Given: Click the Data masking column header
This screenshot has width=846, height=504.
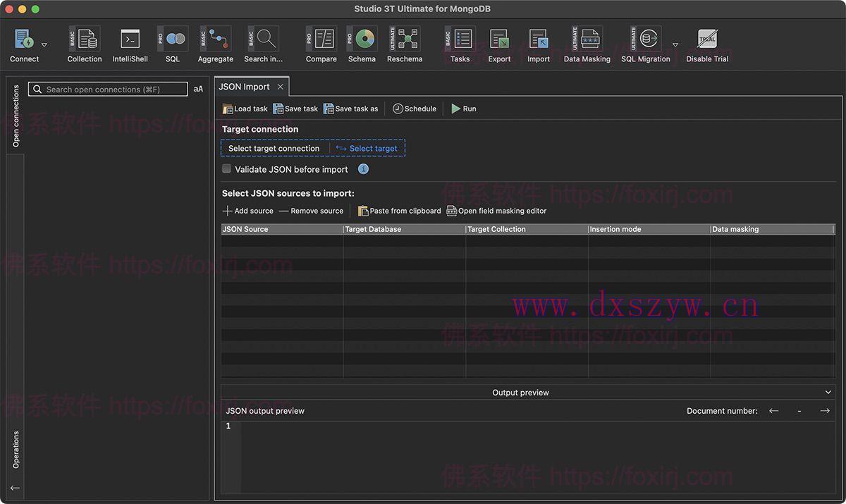Looking at the screenshot, I should (x=772, y=229).
